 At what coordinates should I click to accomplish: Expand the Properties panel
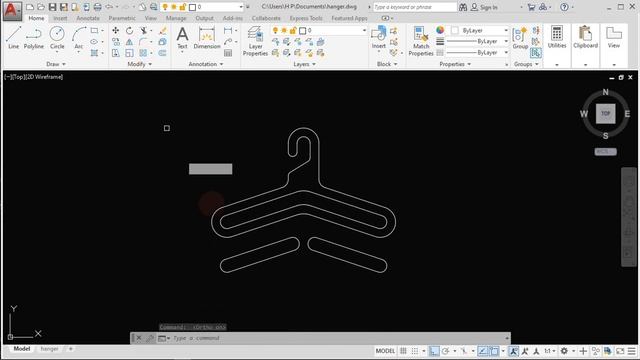[x=455, y=64]
